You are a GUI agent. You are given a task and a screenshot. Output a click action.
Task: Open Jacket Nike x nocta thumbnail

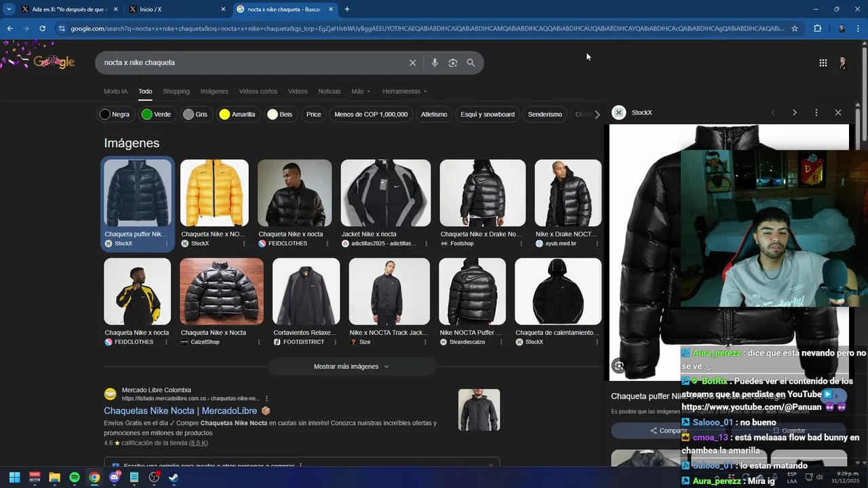tap(386, 193)
